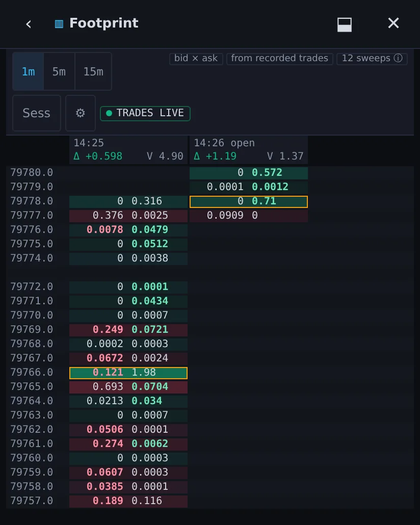Click the 0.0607 × 0.0003 cell

click(128, 473)
